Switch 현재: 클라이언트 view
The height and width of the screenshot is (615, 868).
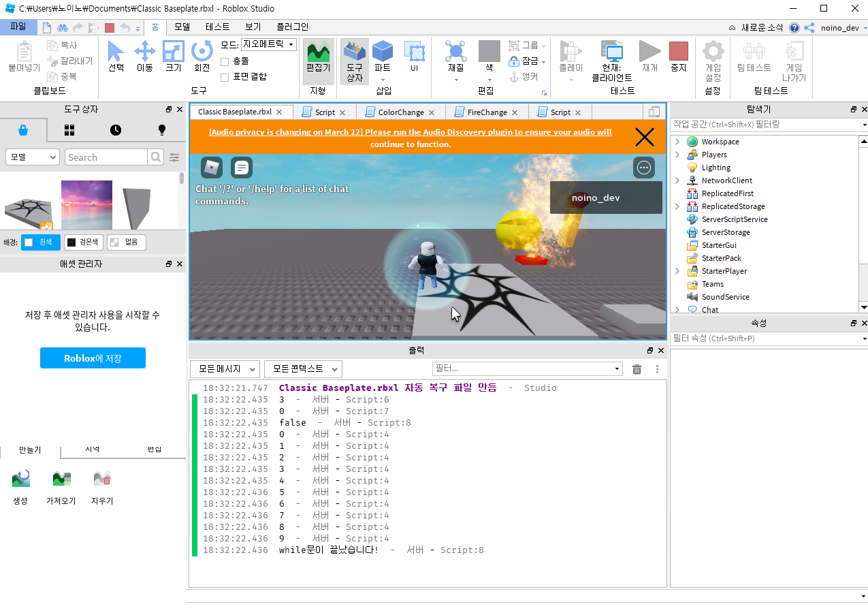pos(611,60)
